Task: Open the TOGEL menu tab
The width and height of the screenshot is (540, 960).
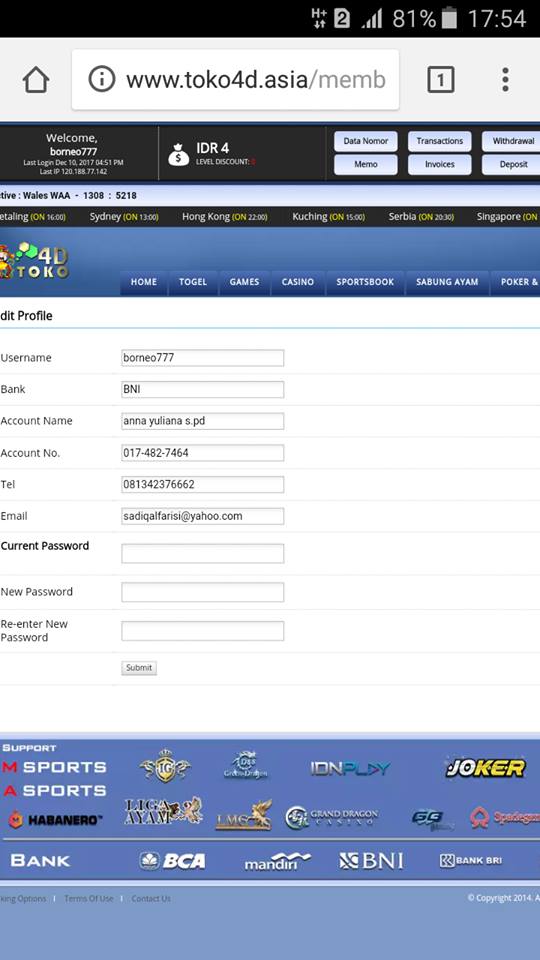Action: (x=193, y=282)
